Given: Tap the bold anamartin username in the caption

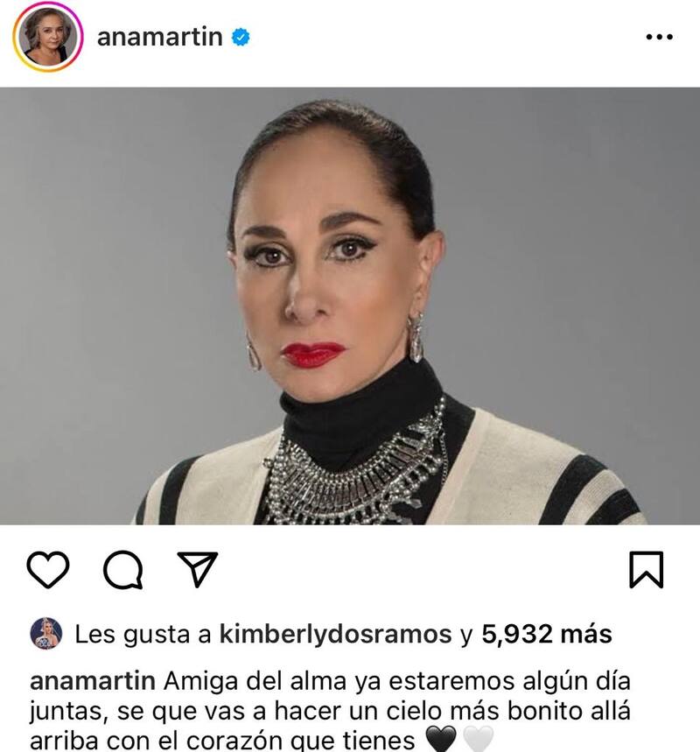Looking at the screenshot, I should tap(93, 681).
